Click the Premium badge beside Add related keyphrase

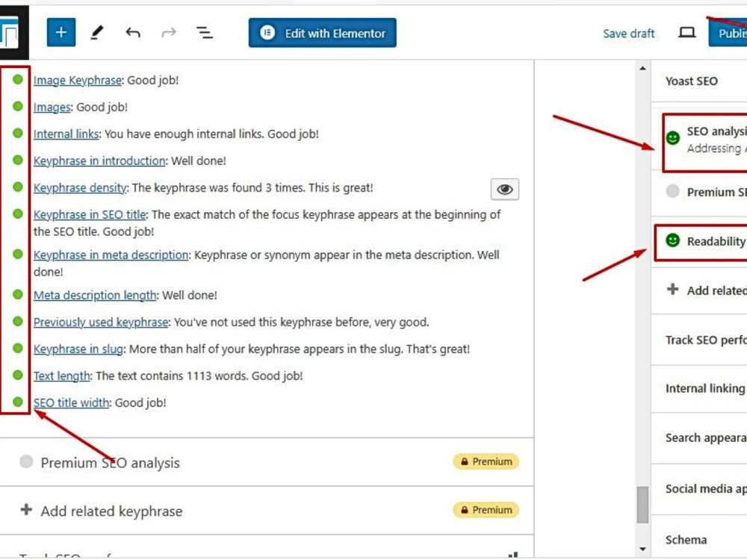tap(486, 510)
